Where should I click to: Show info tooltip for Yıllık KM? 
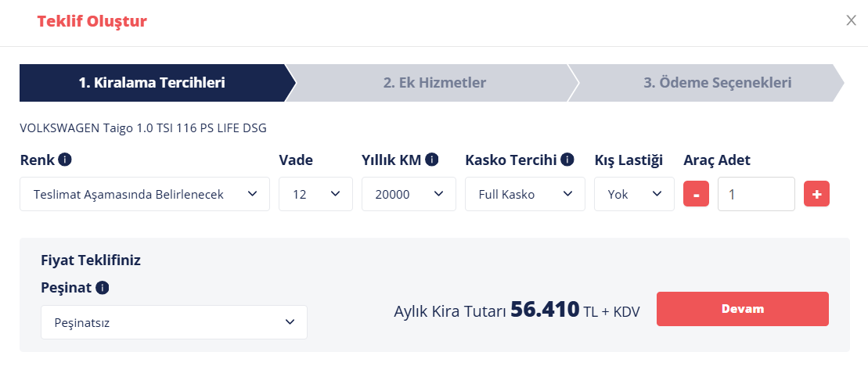coord(432,160)
